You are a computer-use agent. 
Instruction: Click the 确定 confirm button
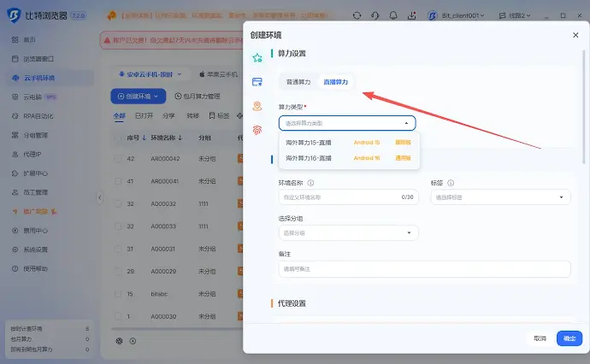coord(569,338)
